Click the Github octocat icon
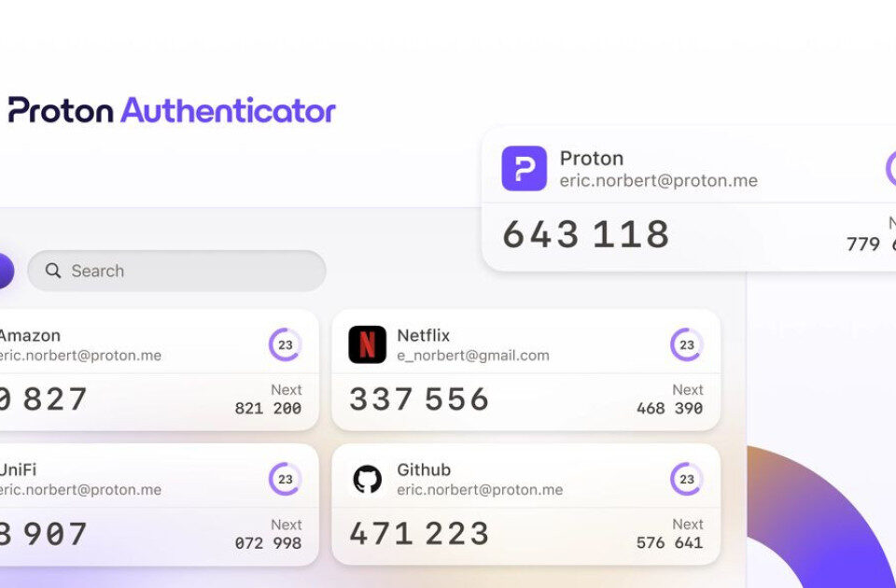The image size is (896, 588). tap(368, 479)
